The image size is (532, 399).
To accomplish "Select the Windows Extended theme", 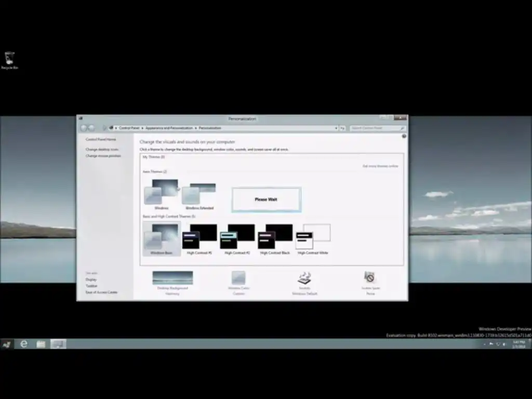I will (199, 196).
